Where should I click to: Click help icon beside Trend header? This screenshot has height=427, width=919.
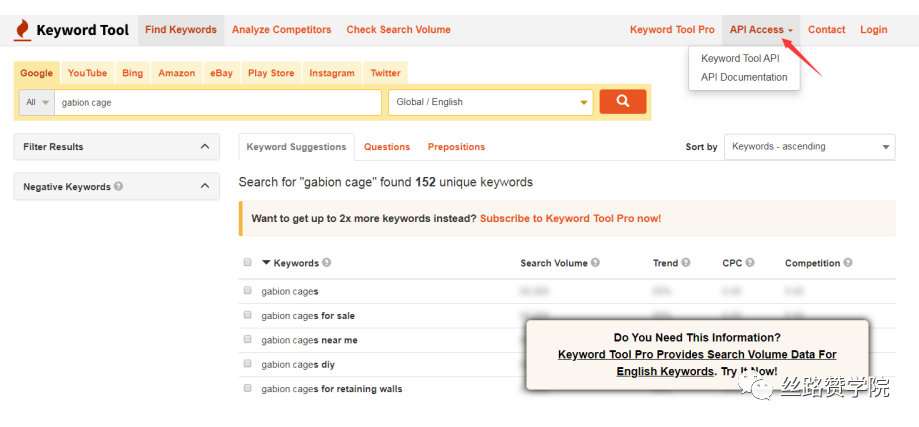coord(686,262)
